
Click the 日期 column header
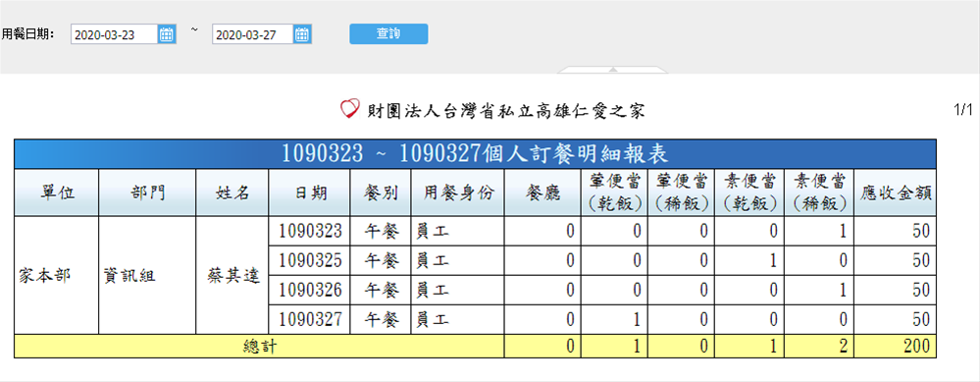pos(310,192)
